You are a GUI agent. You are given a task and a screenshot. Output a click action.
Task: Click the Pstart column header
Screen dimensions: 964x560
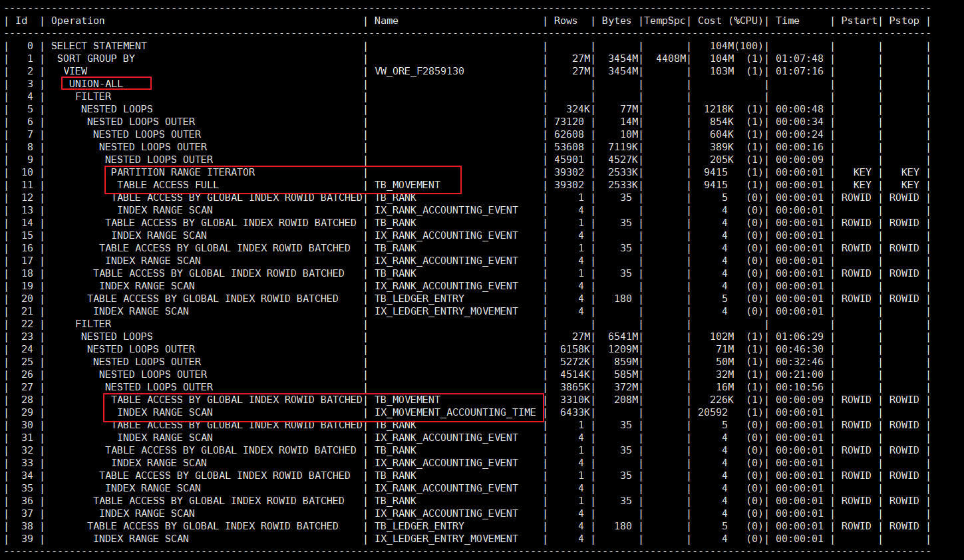[x=859, y=21]
